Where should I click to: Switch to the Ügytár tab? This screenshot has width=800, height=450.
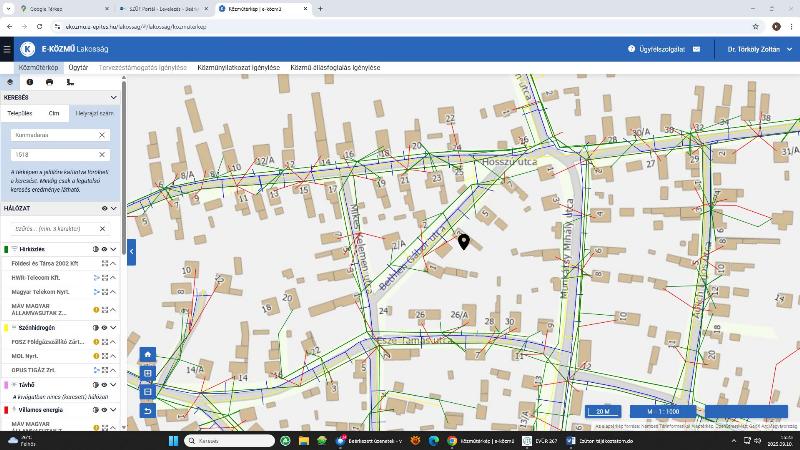[x=78, y=67]
